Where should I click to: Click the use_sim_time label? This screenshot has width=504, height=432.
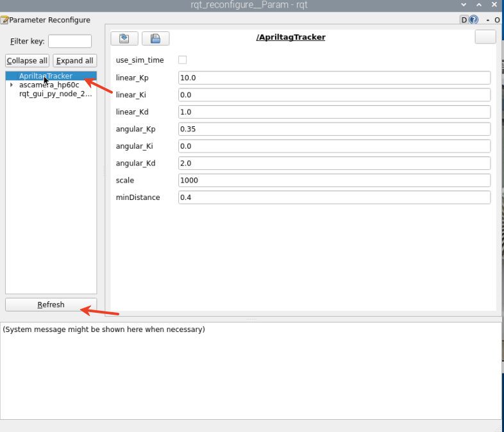(140, 60)
